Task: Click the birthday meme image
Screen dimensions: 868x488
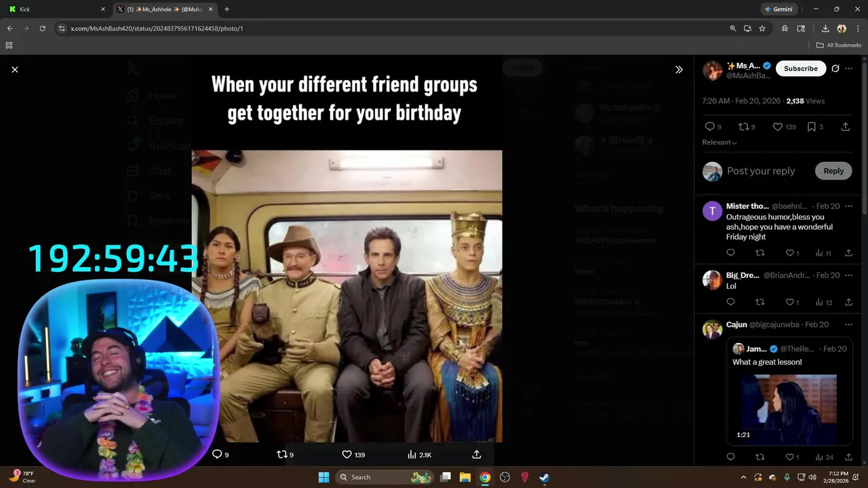Action: click(x=347, y=296)
